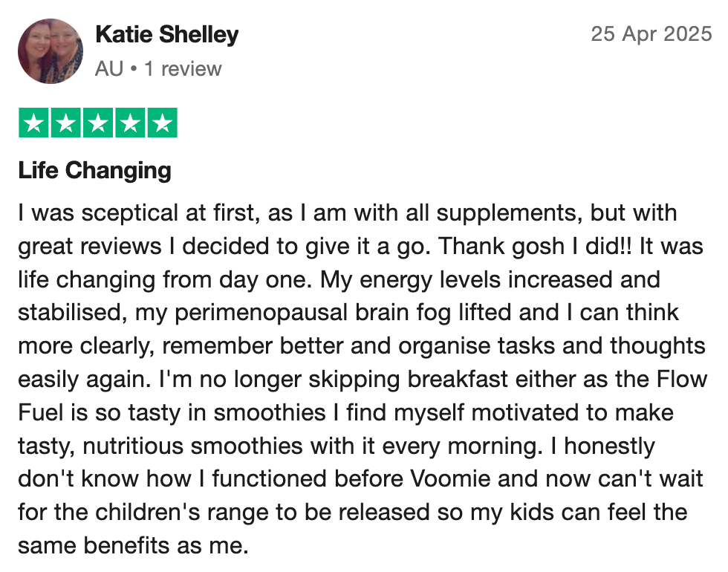Click the second green rating star
728x572 pixels.
pos(65,123)
